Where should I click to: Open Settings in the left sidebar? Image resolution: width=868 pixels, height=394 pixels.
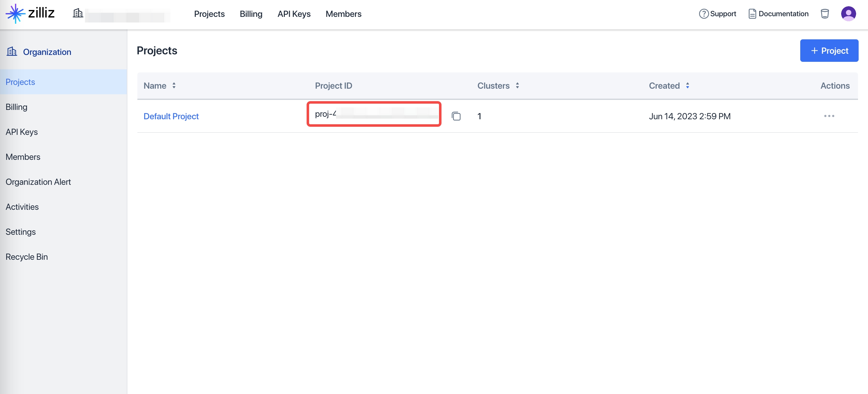[x=21, y=232]
